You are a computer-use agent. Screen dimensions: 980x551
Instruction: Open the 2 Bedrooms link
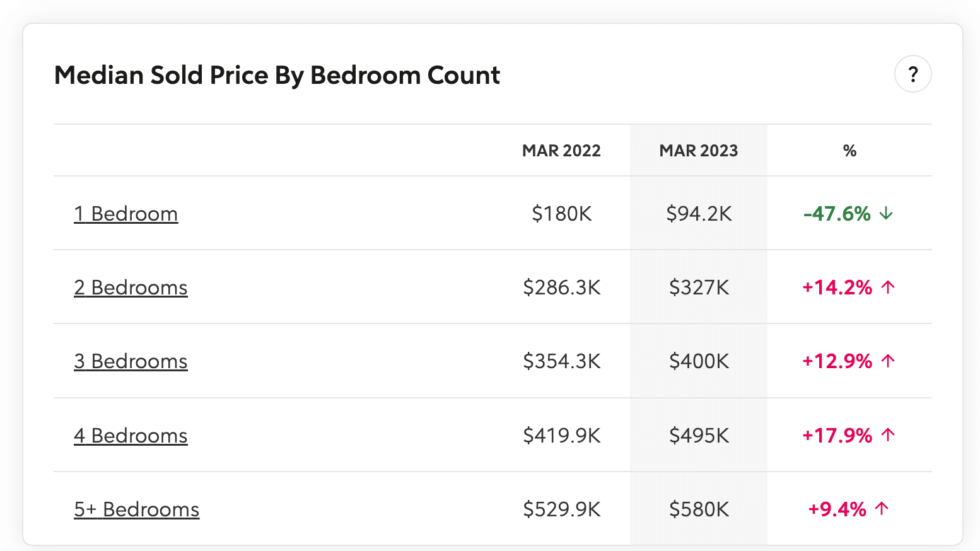pos(131,287)
